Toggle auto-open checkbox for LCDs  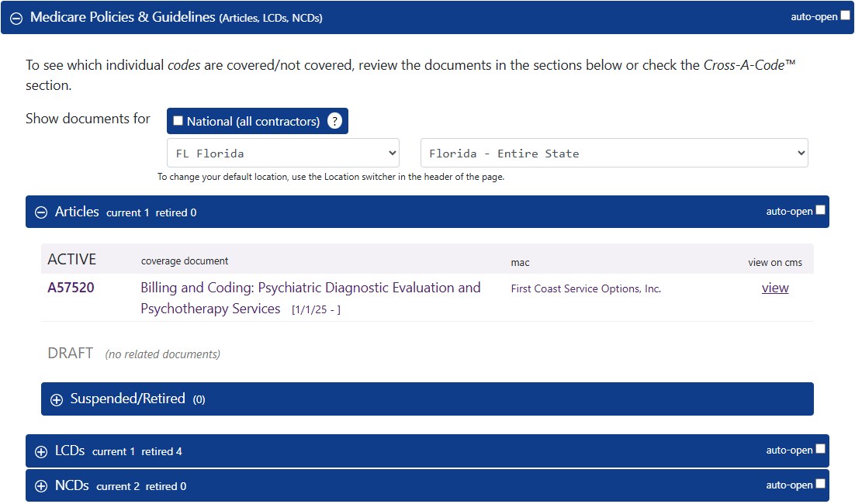pos(820,449)
